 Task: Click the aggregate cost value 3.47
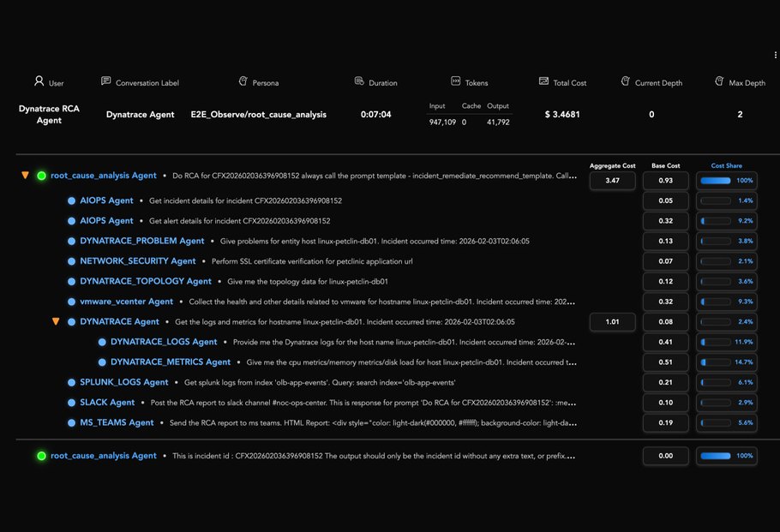point(612,181)
